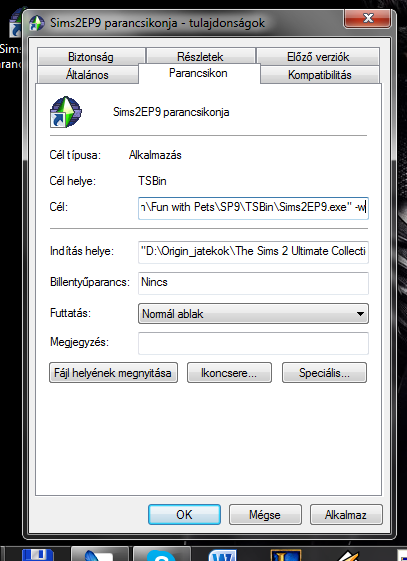The image size is (407, 561).
Task: Open Skype from the taskbar
Action: pos(161,555)
